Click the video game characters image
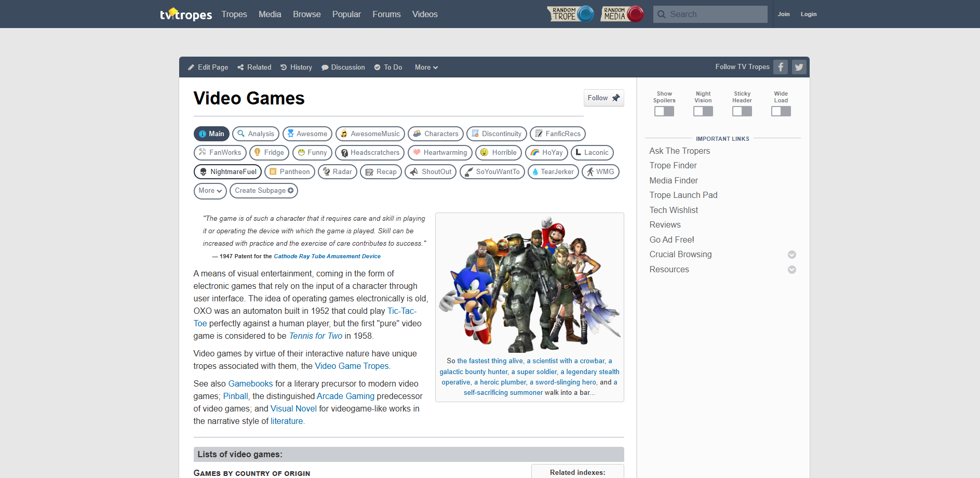980x478 pixels. coord(530,284)
